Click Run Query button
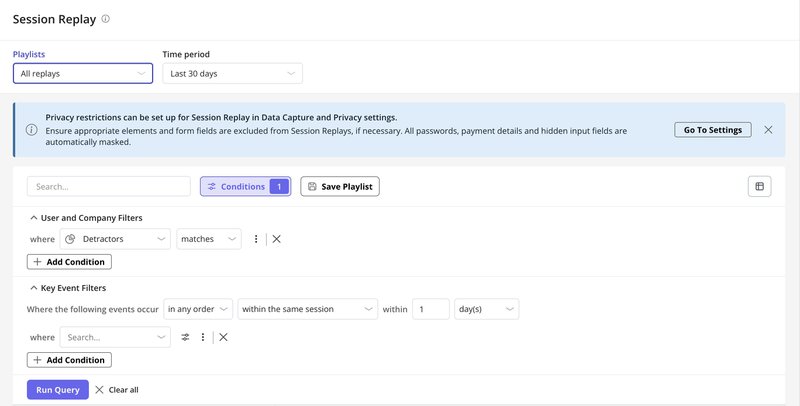This screenshot has height=406, width=800. click(x=58, y=390)
